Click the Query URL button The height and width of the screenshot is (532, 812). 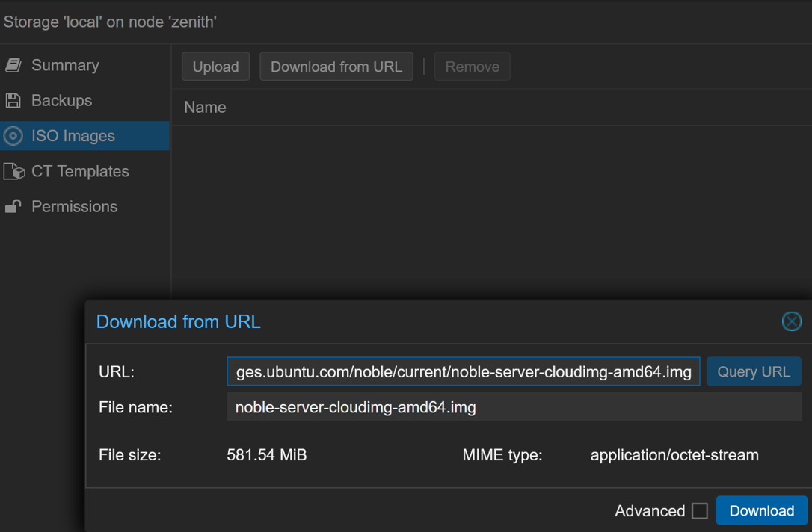tap(753, 371)
